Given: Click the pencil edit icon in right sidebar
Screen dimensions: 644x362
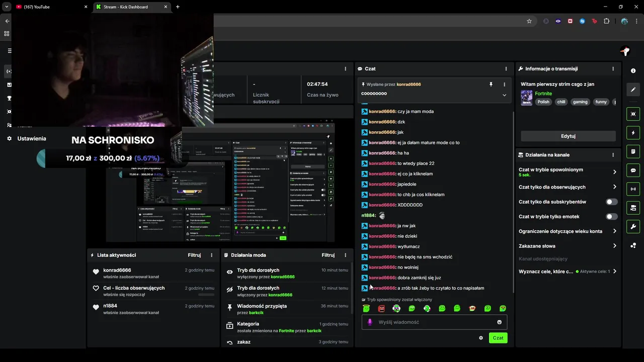Looking at the screenshot, I should (633, 89).
